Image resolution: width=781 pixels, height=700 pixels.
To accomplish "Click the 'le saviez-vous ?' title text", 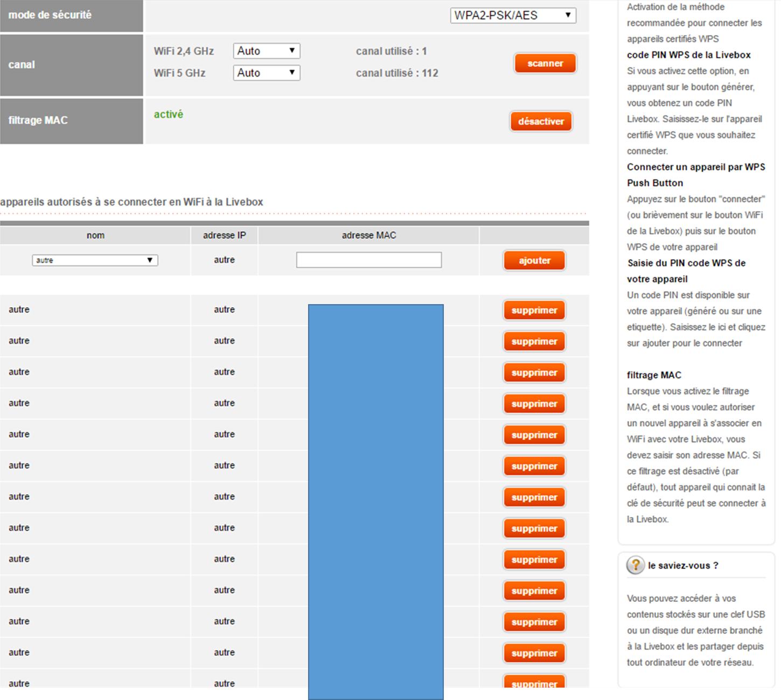I will [x=683, y=566].
